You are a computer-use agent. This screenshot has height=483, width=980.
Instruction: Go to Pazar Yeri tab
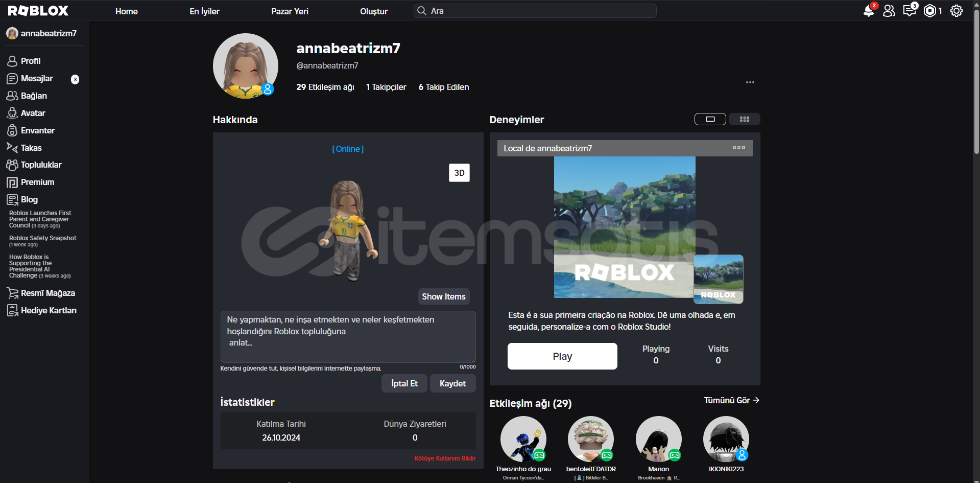tap(290, 11)
